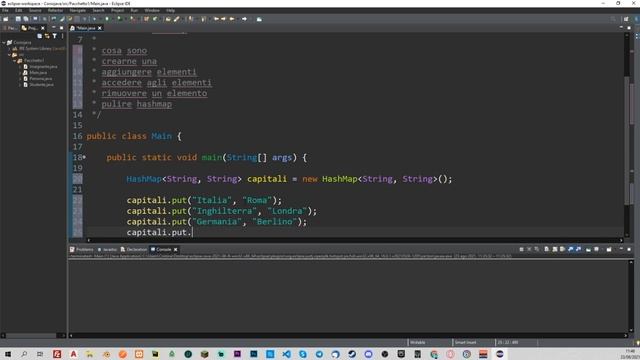Screen dimensions: 640x360
Task: Open Visual Studio Code from taskbar
Action: coord(286,354)
